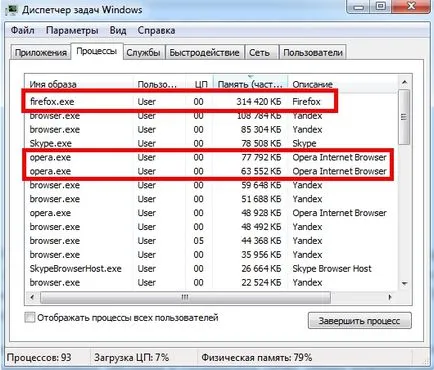
Task: Sort by Пользо... column header
Action: [x=160, y=84]
